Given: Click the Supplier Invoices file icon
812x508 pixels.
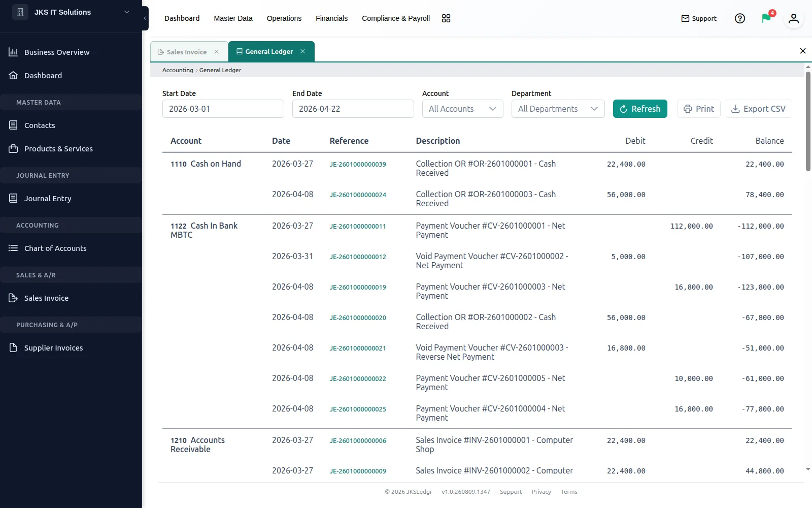Looking at the screenshot, I should (14, 347).
